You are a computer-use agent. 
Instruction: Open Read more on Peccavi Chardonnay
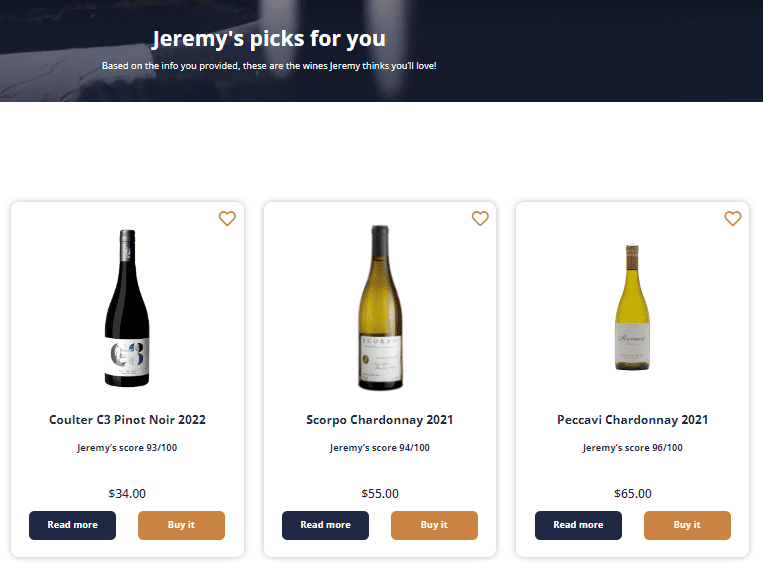(578, 525)
